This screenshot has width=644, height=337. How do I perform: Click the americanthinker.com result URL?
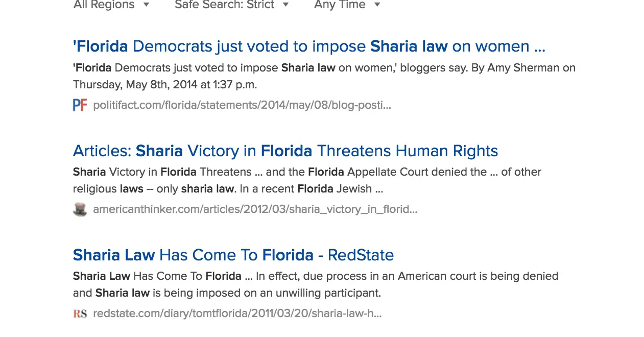(x=255, y=209)
